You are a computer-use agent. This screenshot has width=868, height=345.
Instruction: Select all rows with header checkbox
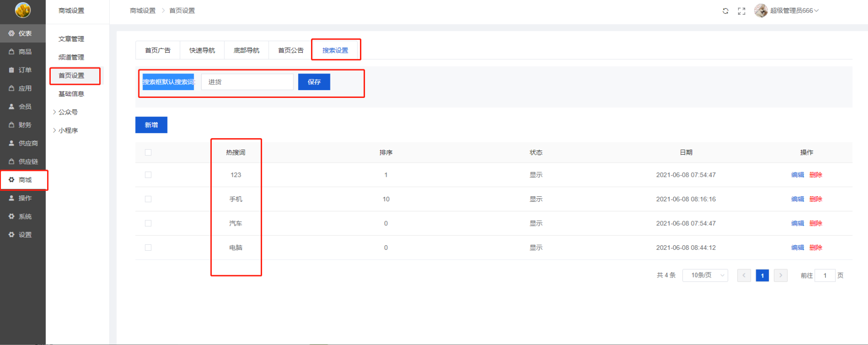click(148, 152)
